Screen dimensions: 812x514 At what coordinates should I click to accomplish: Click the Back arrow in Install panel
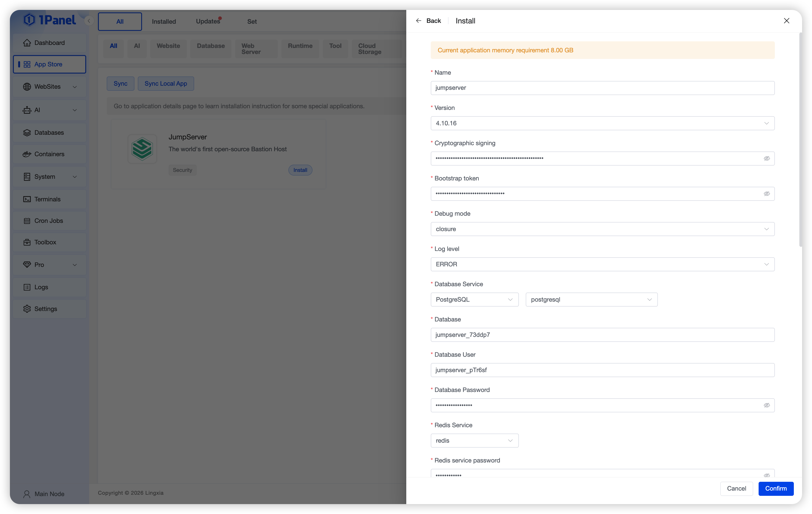[x=418, y=21]
